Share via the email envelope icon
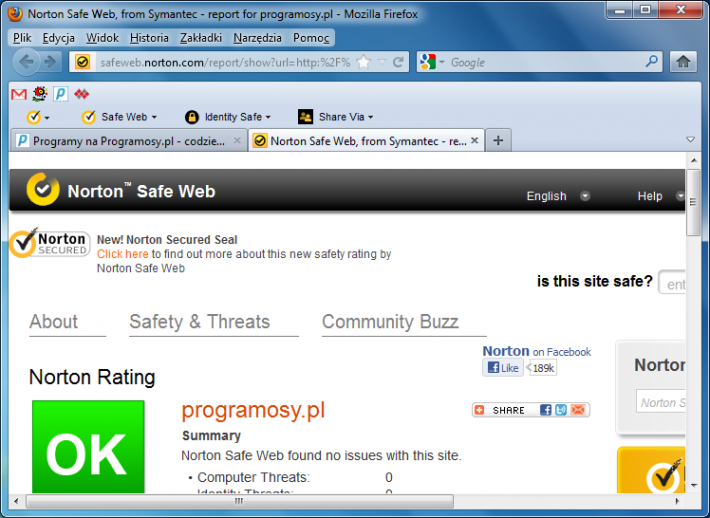This screenshot has width=710, height=518. (578, 410)
